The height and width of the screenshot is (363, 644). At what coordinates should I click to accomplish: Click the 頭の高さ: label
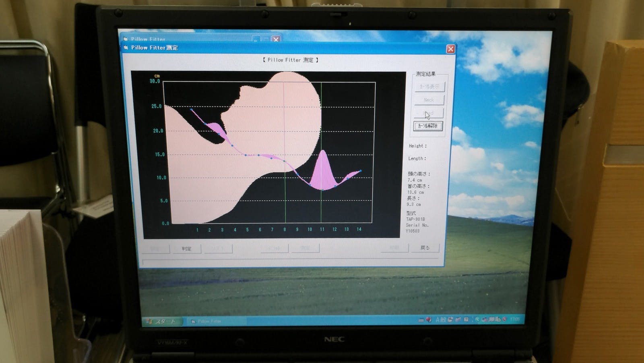[419, 174]
